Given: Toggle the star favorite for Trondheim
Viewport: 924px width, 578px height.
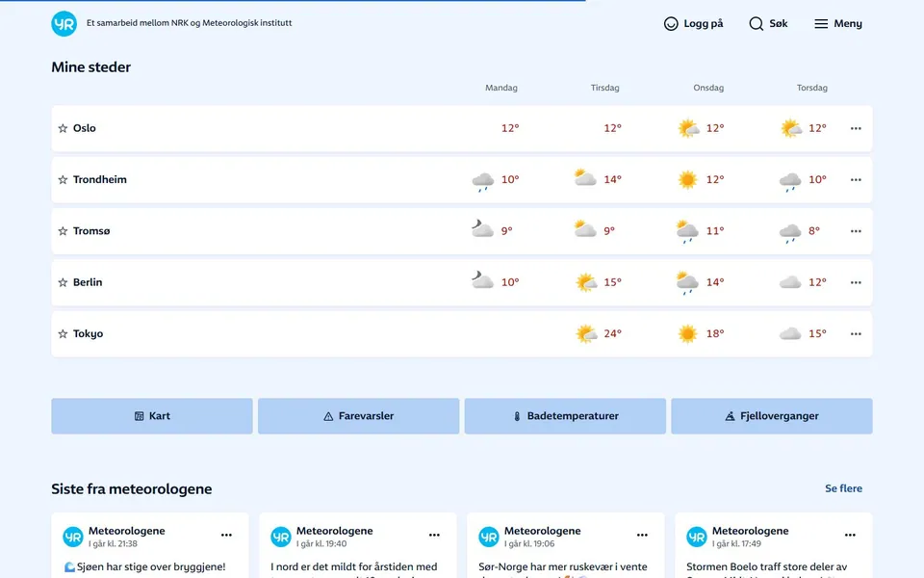Looking at the screenshot, I should pyautogui.click(x=64, y=179).
